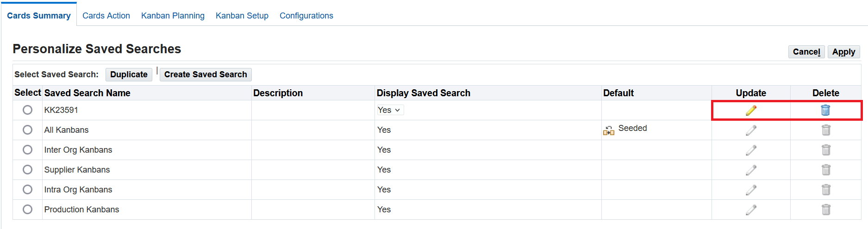Click the Update pencil for Supplier Kanbans
The width and height of the screenshot is (868, 229).
pyautogui.click(x=751, y=170)
